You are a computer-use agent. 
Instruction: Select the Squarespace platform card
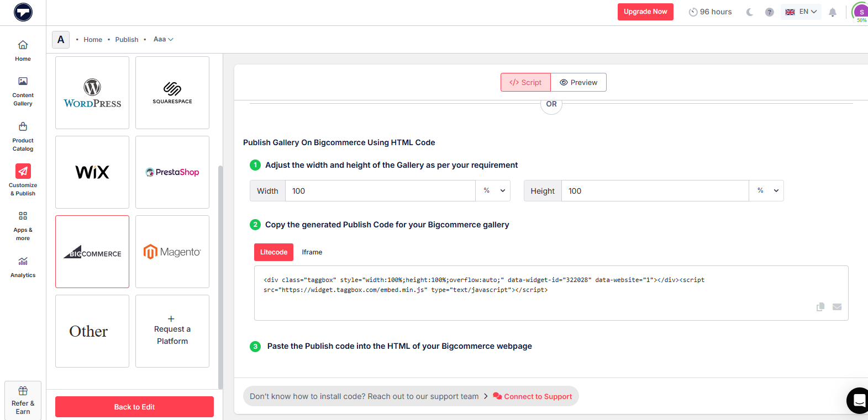click(172, 93)
